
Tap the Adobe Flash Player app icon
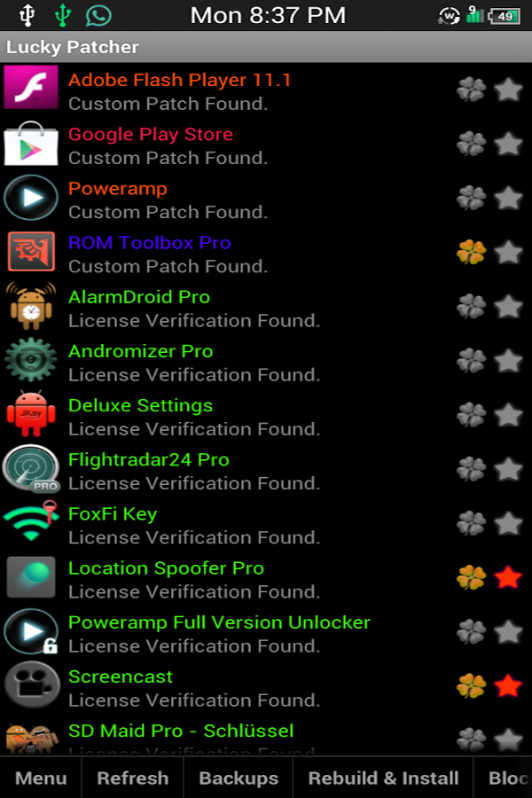pyautogui.click(x=31, y=88)
